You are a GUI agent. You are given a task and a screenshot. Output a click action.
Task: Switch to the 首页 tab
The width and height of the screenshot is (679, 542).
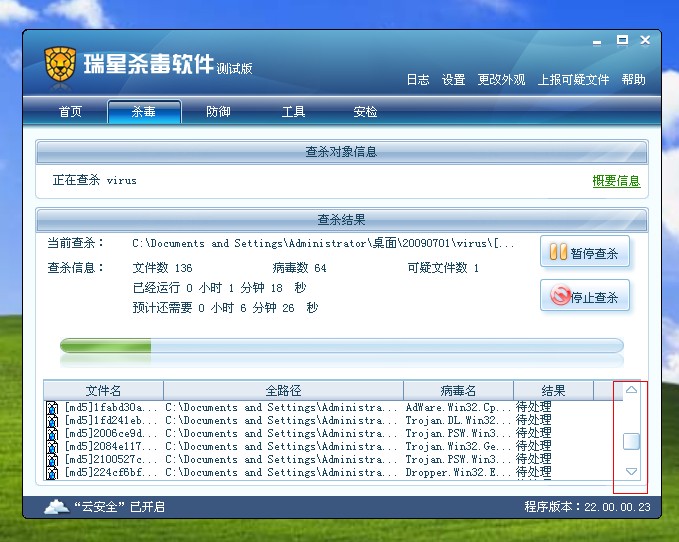[x=70, y=112]
